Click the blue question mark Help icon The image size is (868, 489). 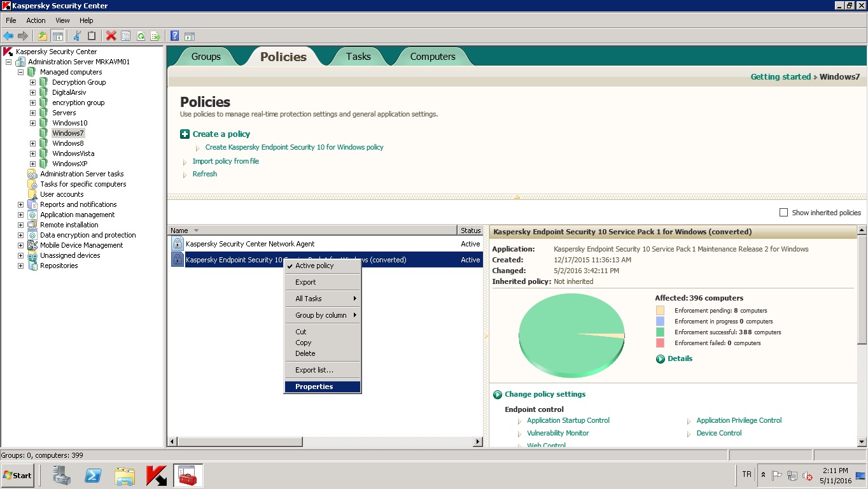174,36
